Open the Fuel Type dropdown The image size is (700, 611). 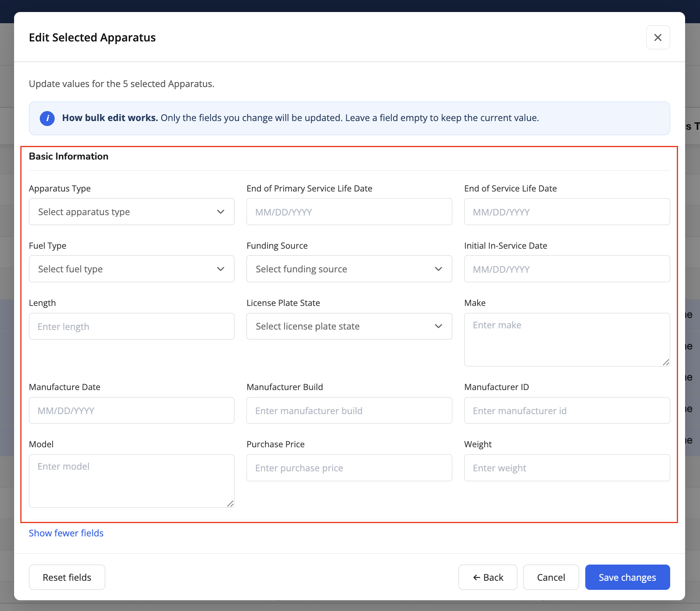[x=132, y=269]
